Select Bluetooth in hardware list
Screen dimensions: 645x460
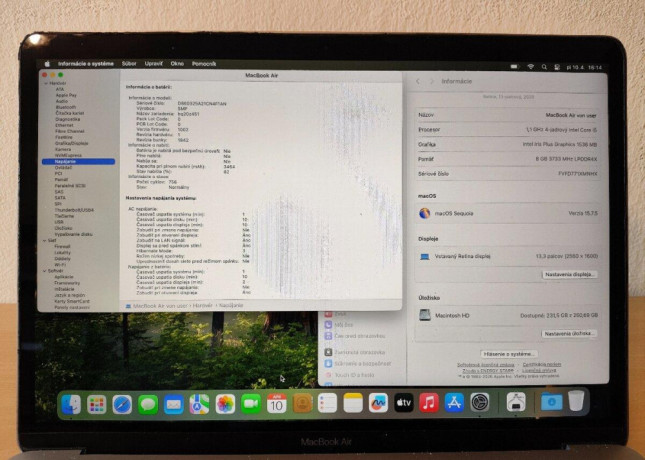point(66,107)
